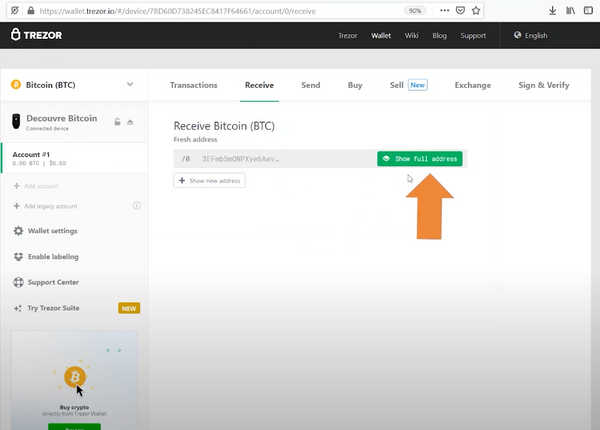
Task: Show full address with the eye button
Action: pyautogui.click(x=420, y=159)
